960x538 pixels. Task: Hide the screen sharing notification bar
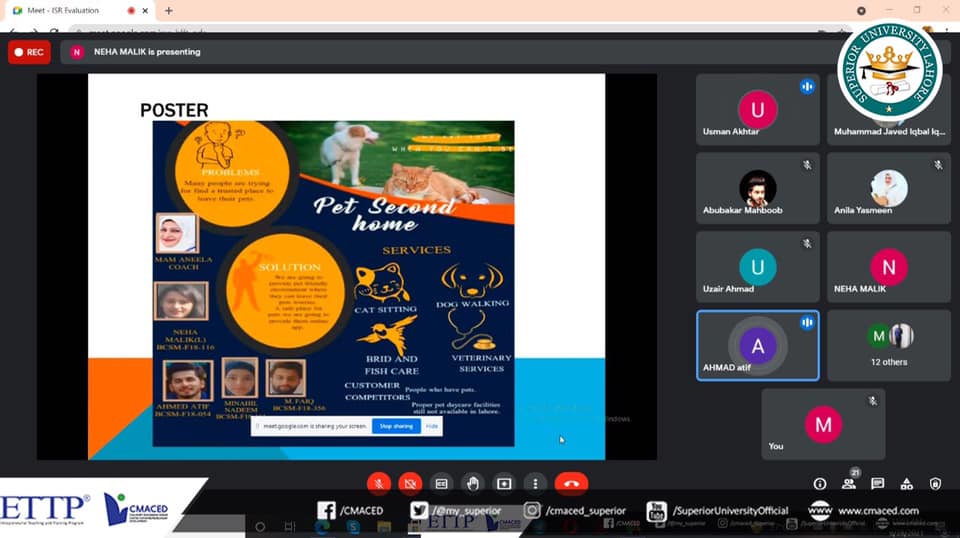(x=432, y=426)
